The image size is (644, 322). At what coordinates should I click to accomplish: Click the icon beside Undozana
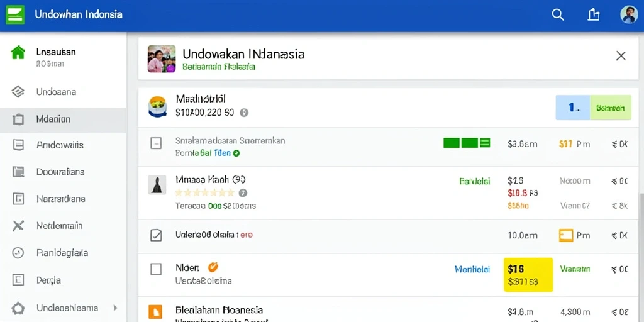click(18, 92)
